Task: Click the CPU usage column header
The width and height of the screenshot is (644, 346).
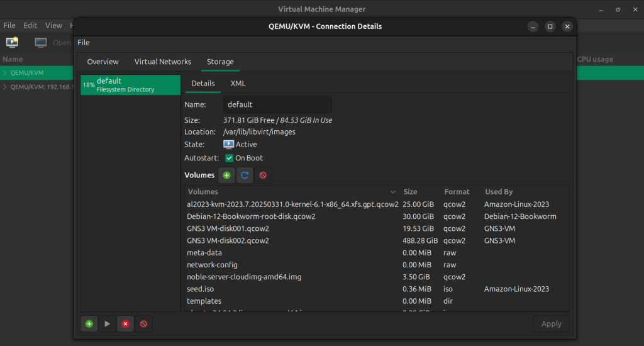Action: [x=595, y=59]
